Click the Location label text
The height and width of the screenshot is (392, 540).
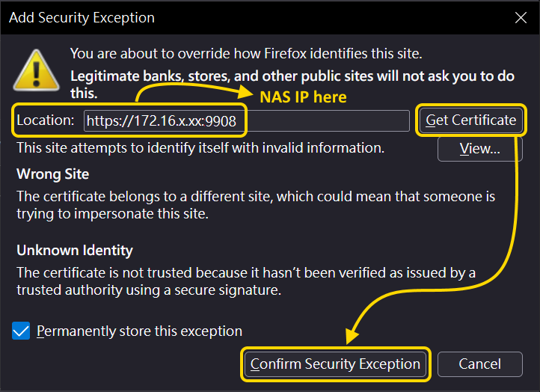pos(46,120)
